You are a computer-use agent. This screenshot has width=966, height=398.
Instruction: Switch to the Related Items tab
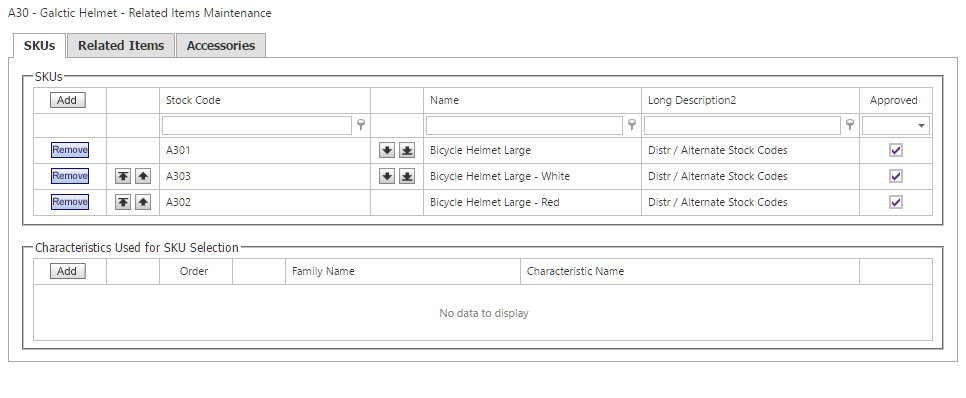[x=121, y=46]
